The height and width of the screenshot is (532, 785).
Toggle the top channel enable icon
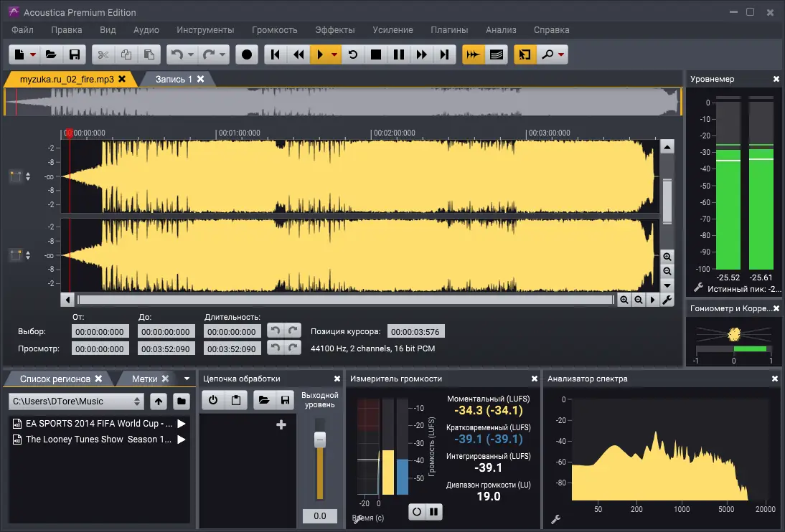16,176
